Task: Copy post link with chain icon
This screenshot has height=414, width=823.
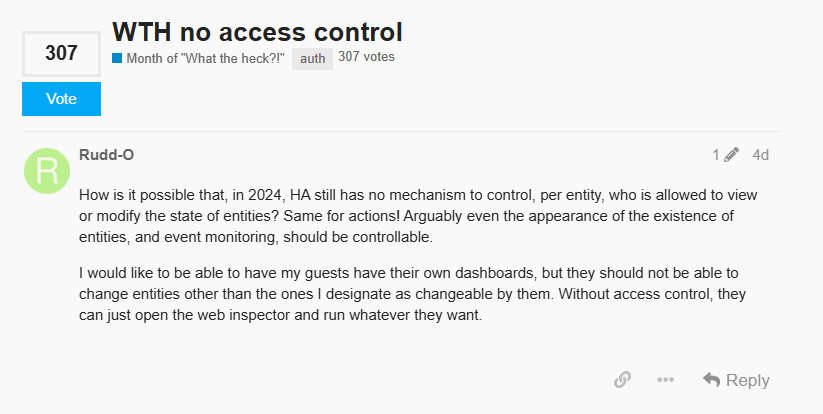Action: [622, 379]
